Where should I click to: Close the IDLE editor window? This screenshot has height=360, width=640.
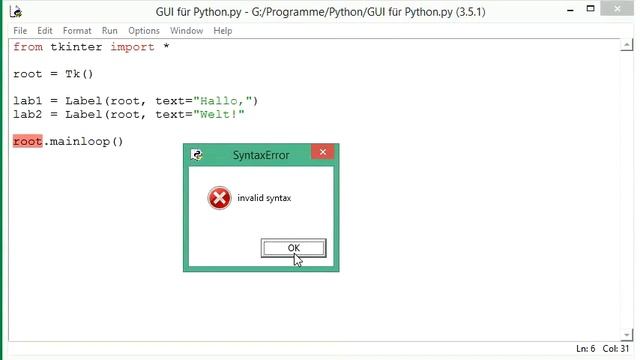(617, 9)
